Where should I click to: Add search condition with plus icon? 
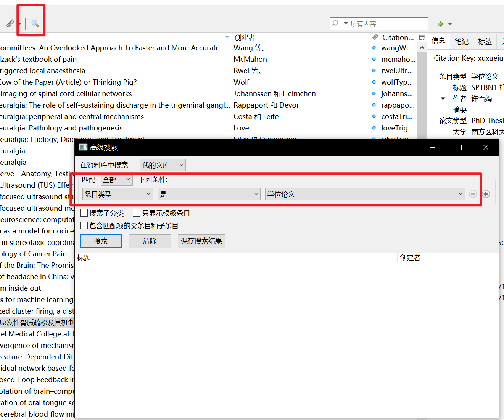pos(486,194)
